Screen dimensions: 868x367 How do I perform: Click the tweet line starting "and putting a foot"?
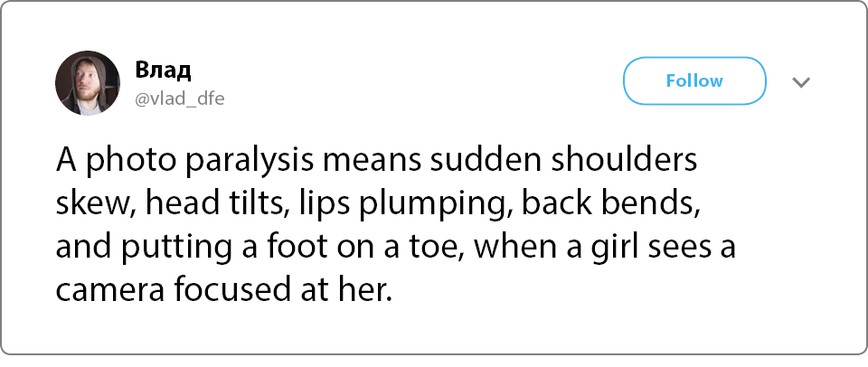(x=395, y=248)
